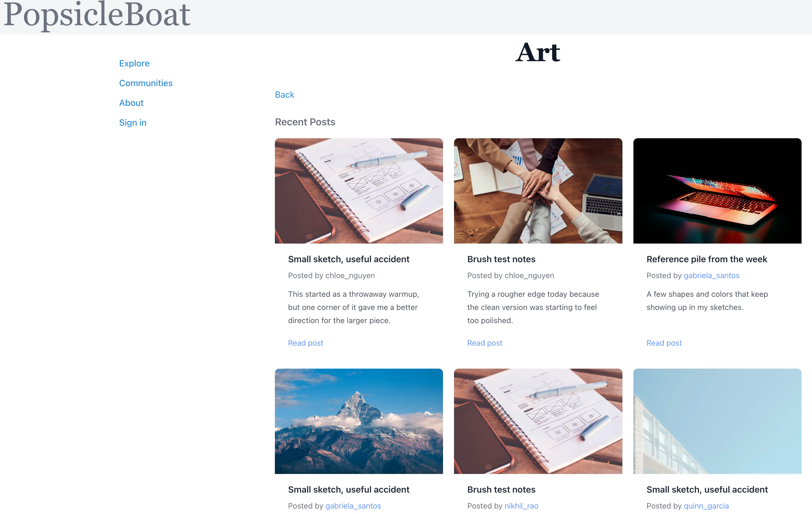
Task: Click gabriela_santos's Small sketch, useful accident title
Action: tap(349, 489)
